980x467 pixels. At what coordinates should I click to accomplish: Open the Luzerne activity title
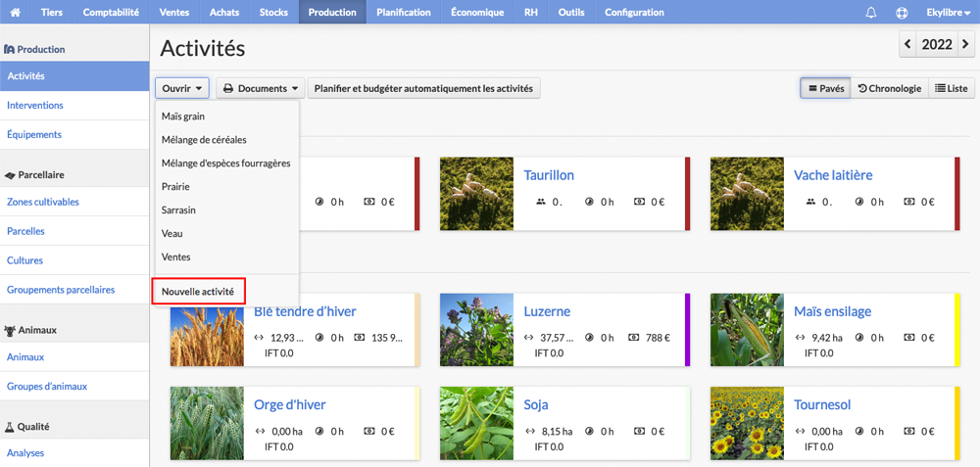pos(547,311)
